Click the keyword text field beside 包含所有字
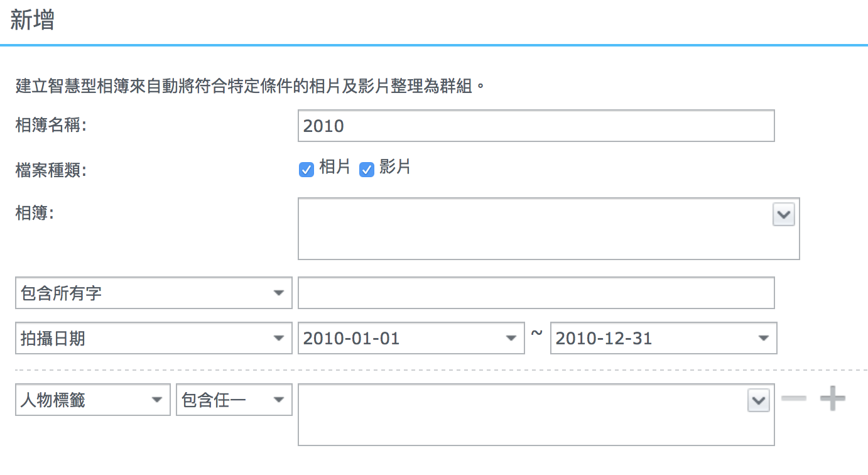This screenshot has height=475, width=868. click(x=536, y=293)
